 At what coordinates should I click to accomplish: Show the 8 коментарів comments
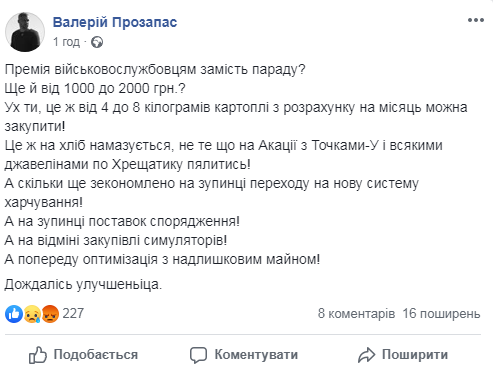tap(356, 314)
